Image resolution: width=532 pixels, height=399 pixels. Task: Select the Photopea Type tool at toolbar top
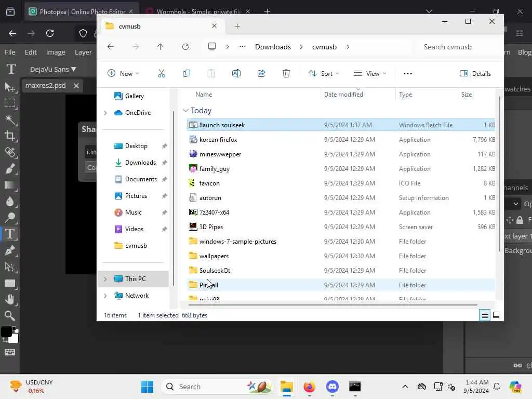[x=11, y=69]
